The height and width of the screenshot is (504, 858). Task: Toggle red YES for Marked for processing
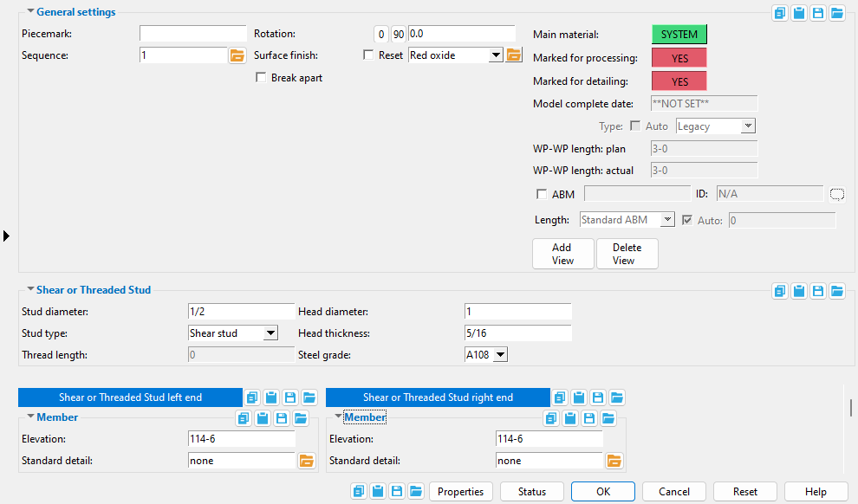pos(679,58)
